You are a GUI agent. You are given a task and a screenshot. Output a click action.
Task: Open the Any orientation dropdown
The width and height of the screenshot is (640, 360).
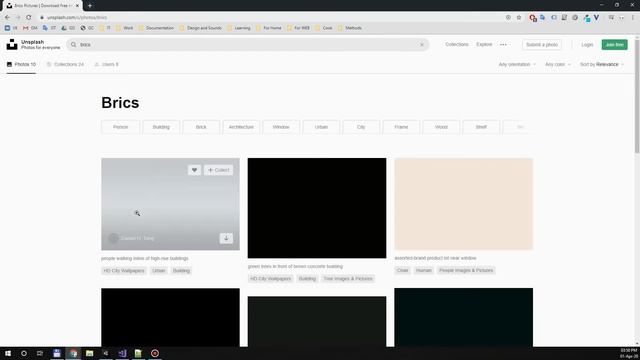(x=517, y=64)
